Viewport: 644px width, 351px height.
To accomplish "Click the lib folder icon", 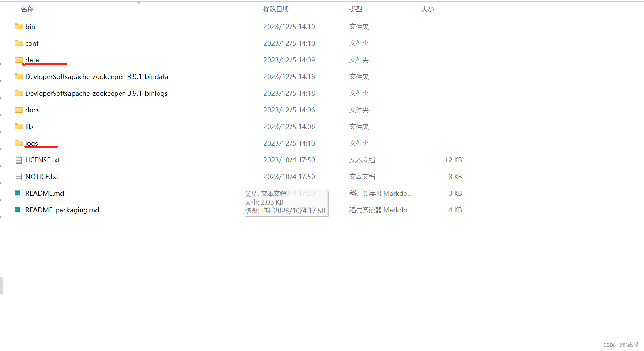I will [19, 127].
